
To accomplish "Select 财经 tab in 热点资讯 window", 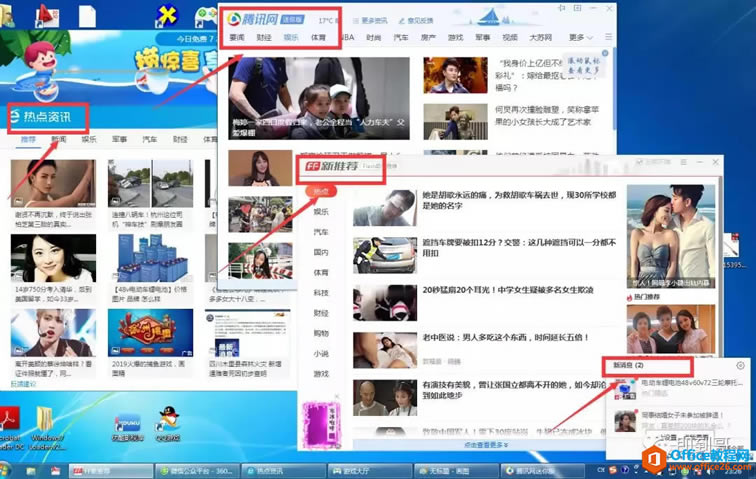I will point(180,139).
